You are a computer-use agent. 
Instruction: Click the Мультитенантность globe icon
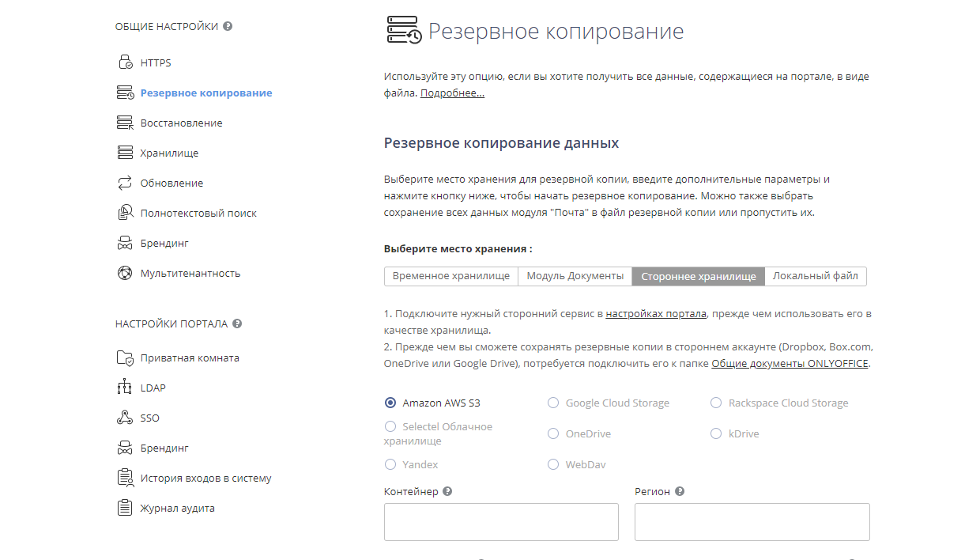pos(125,273)
